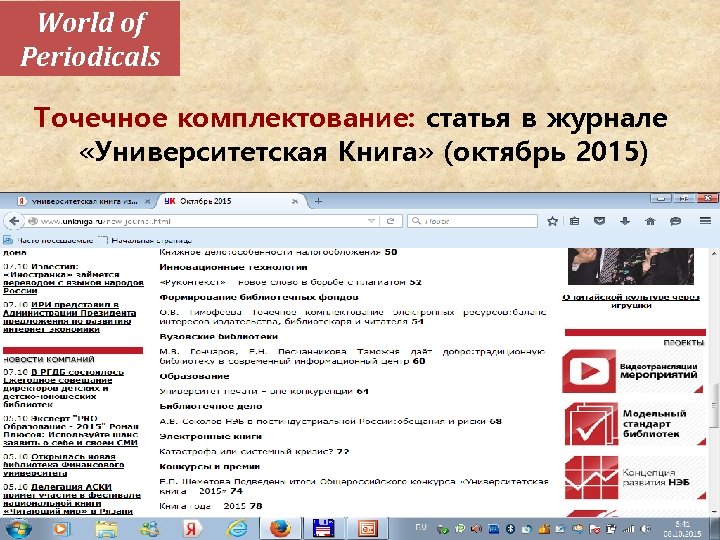
Task: Click the Pocket save icon
Action: (599, 221)
